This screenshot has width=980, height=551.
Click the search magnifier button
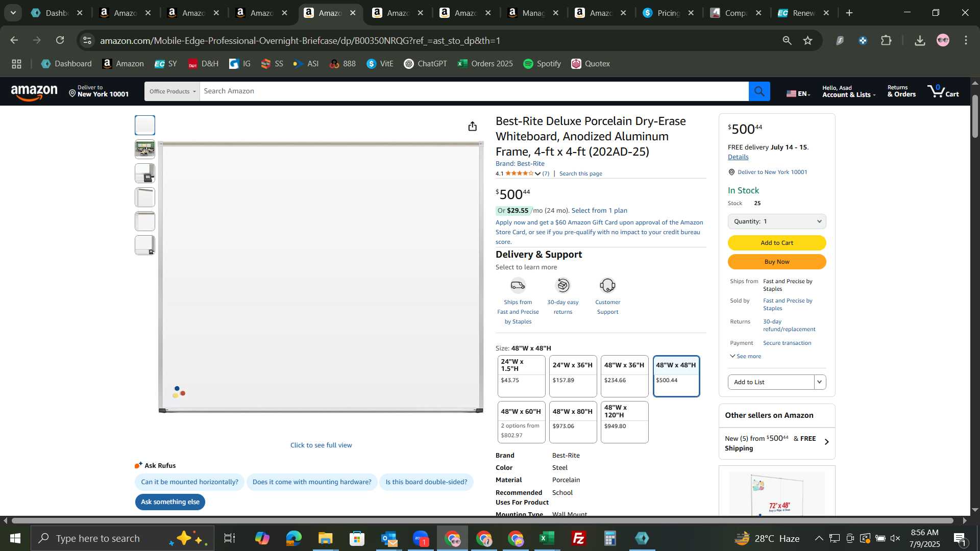pos(759,91)
